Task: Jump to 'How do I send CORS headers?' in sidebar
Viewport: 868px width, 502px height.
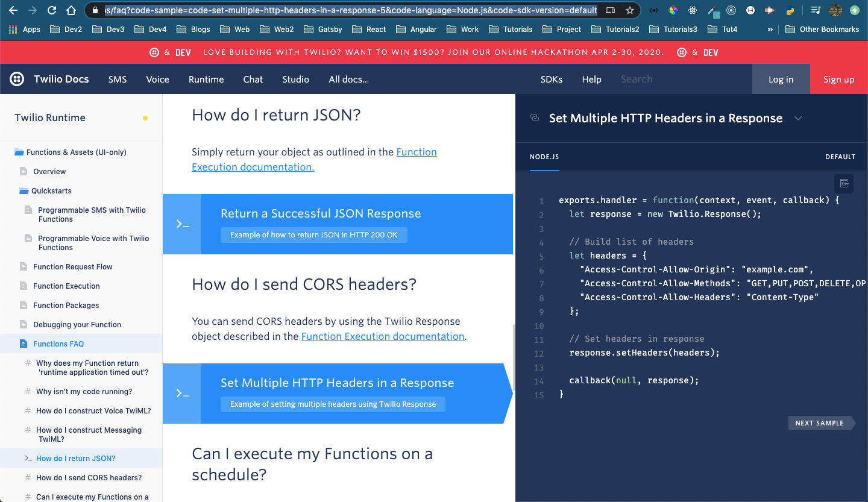Action: [89, 477]
